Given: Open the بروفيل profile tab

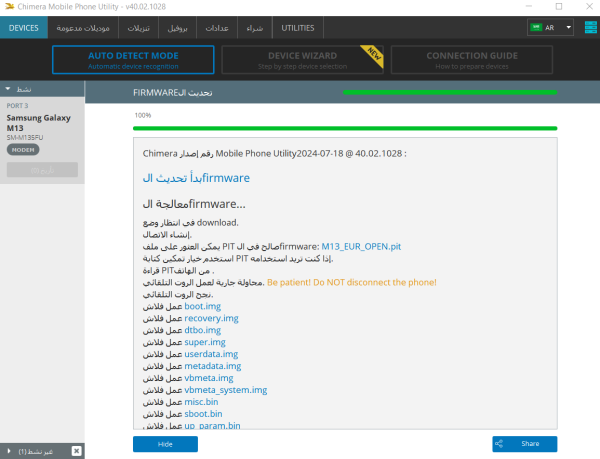Looking at the screenshot, I should (x=178, y=28).
